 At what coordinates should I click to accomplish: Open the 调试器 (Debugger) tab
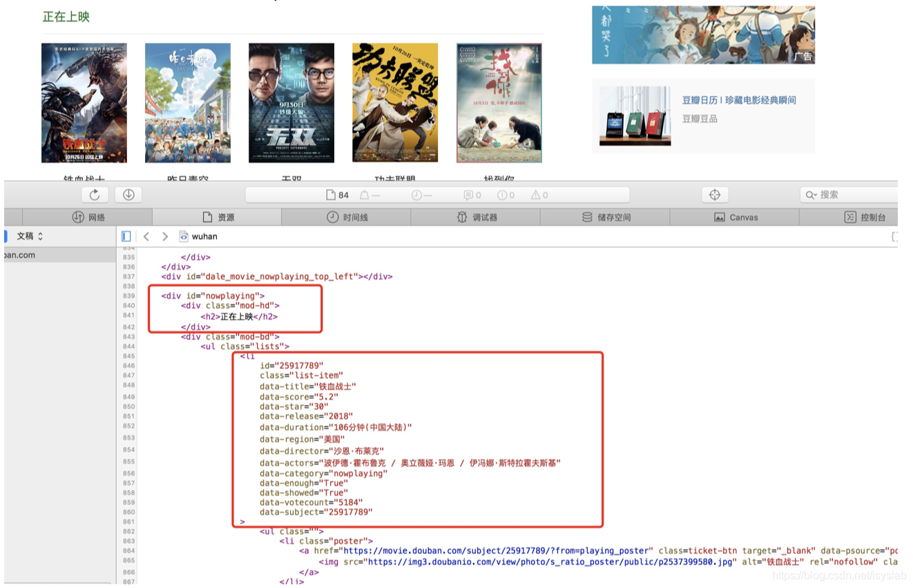click(476, 217)
